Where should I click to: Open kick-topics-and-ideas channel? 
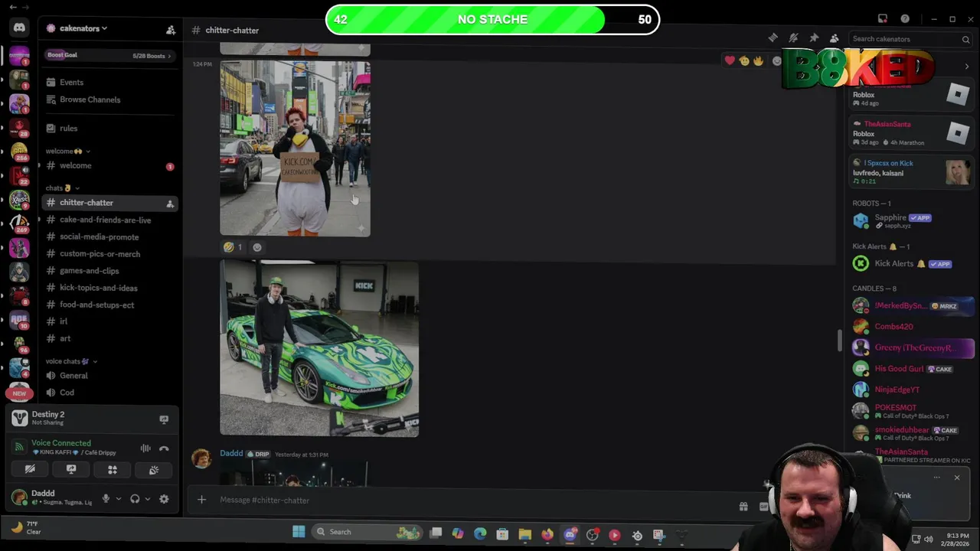98,289
